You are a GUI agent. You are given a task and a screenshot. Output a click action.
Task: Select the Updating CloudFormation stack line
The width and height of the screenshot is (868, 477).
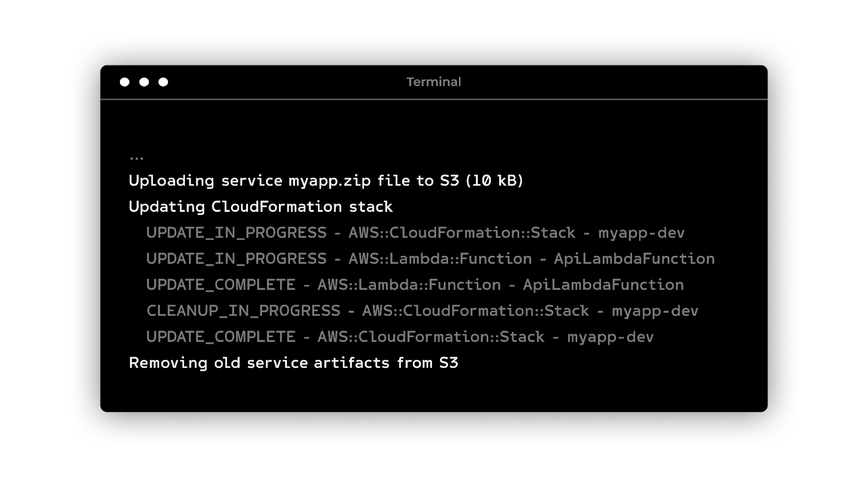coord(260,207)
